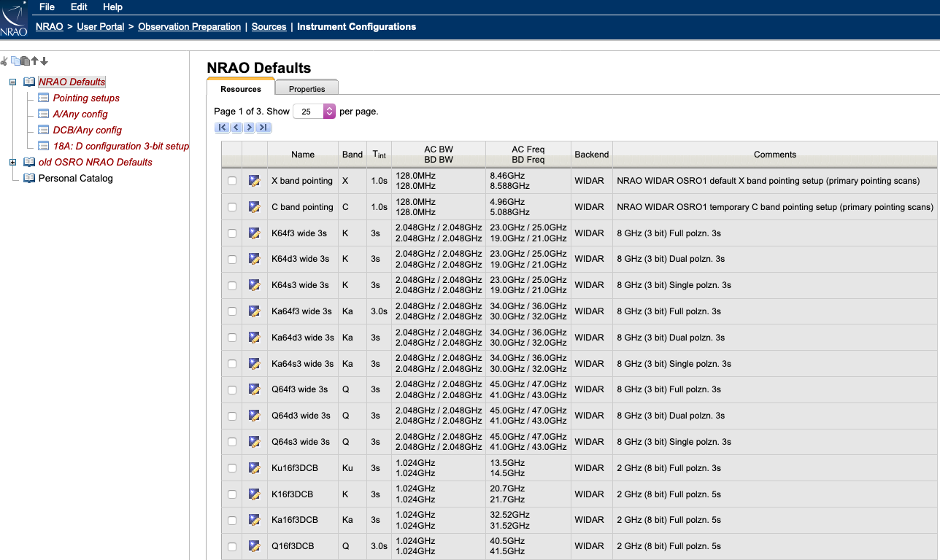This screenshot has height=560, width=940.
Task: Expand the old OSRO NRAO Defaults node
Action: (12, 163)
